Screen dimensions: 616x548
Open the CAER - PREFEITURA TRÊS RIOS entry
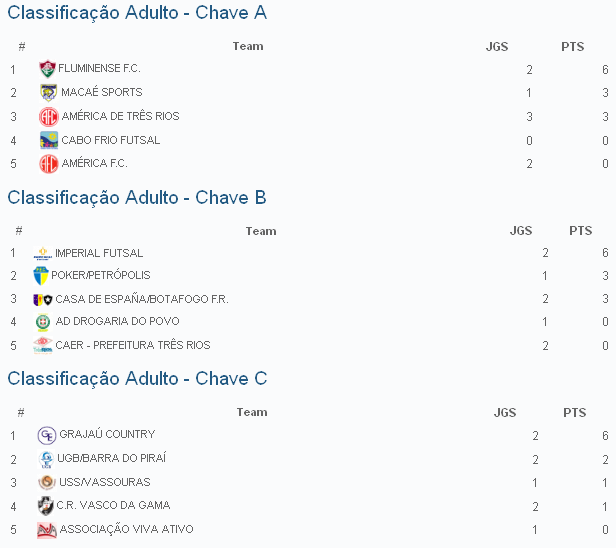tap(133, 345)
